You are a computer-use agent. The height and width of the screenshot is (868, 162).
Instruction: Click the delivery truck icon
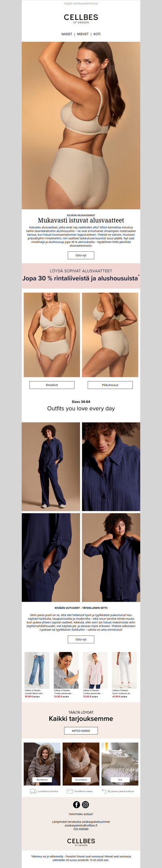[33, 791]
